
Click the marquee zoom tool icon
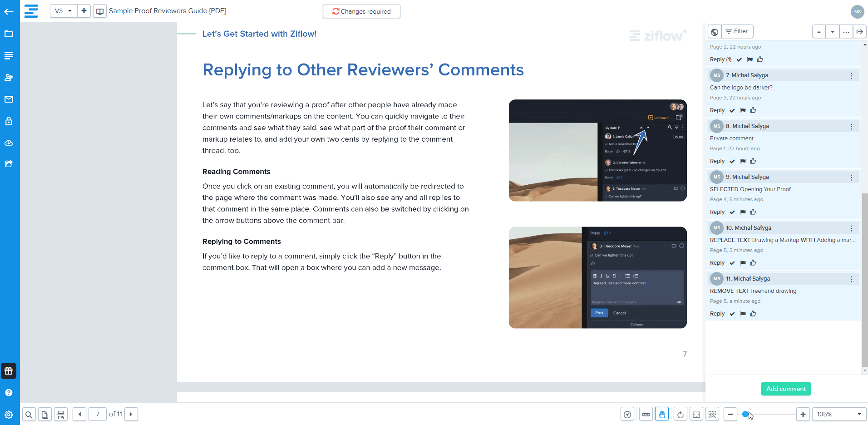pos(712,414)
